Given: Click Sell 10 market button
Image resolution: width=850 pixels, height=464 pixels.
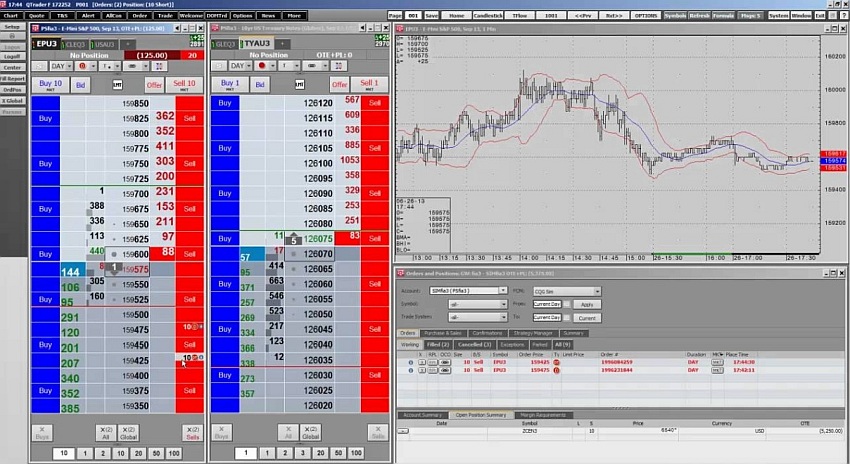Looking at the screenshot, I should tap(184, 85).
